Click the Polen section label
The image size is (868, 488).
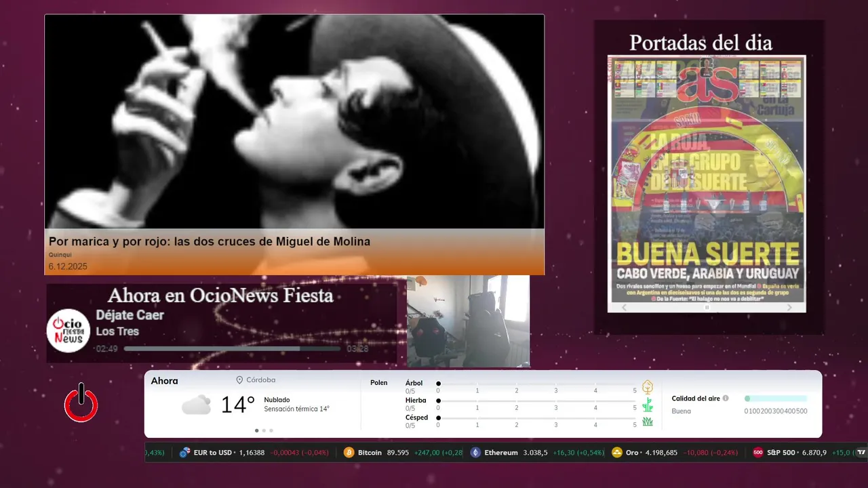coord(379,383)
